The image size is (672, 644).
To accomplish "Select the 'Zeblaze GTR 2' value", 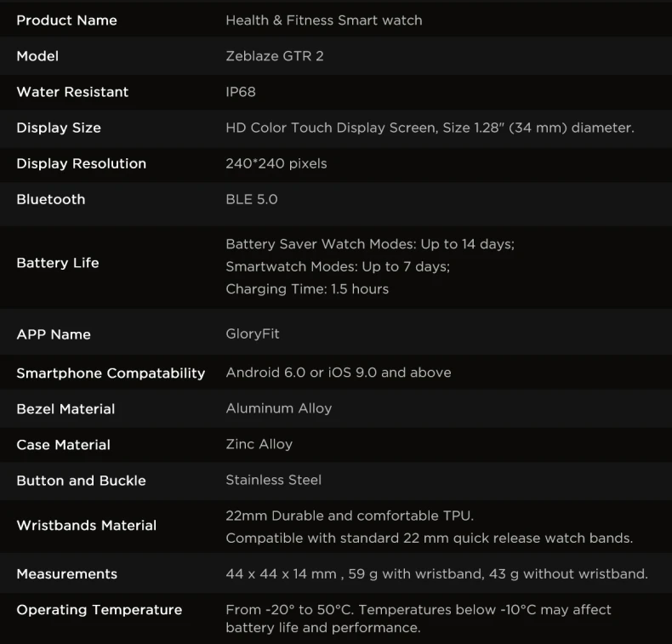I will point(275,55).
